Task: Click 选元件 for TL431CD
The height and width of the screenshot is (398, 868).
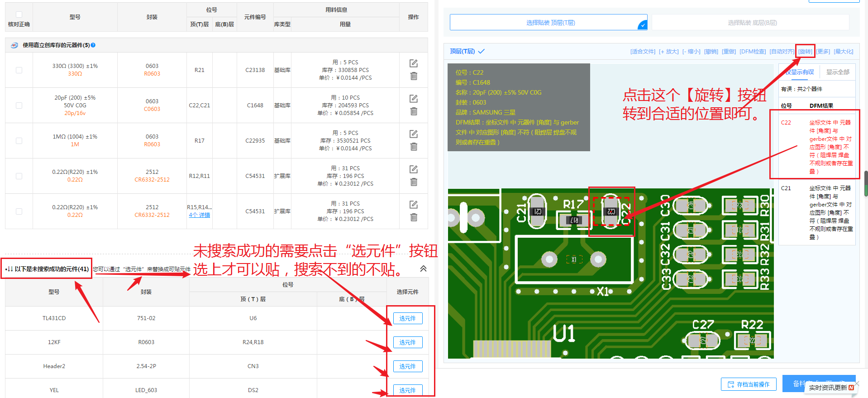Action: pyautogui.click(x=407, y=318)
